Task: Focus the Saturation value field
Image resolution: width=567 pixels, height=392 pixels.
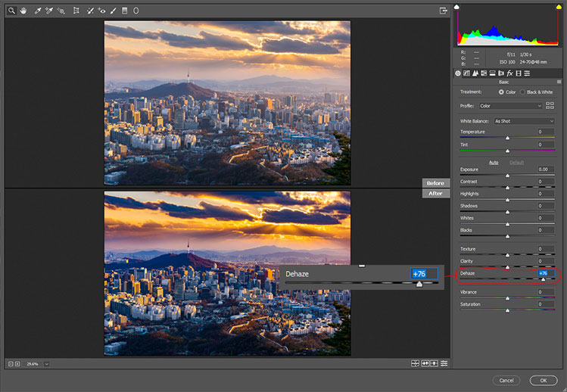Action: (545, 304)
